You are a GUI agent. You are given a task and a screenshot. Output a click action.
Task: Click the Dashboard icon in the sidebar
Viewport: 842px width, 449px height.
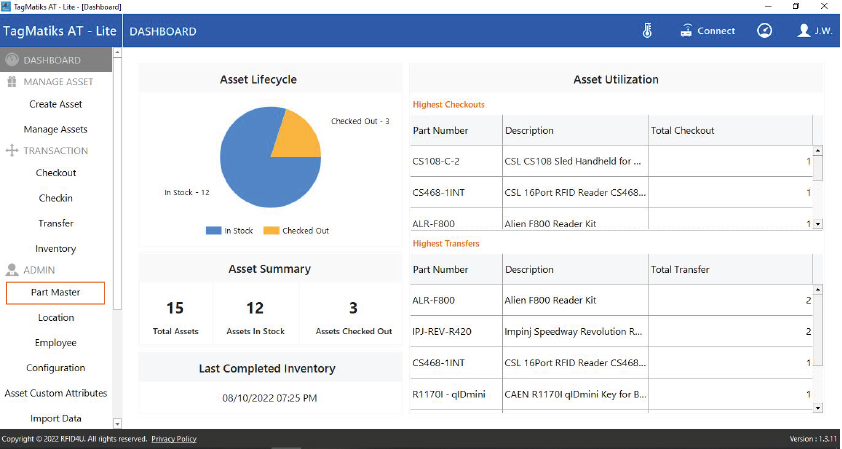click(13, 60)
